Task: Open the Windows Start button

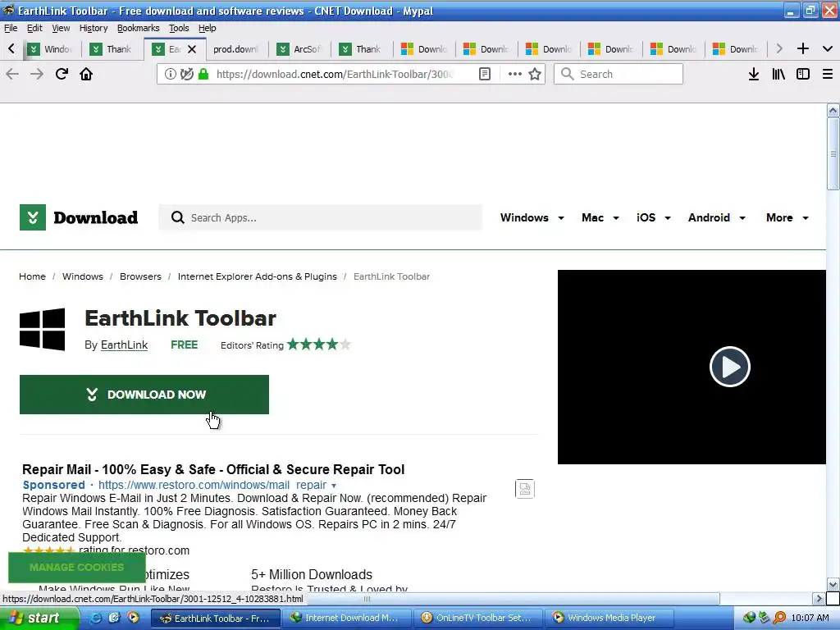Action: [39, 618]
